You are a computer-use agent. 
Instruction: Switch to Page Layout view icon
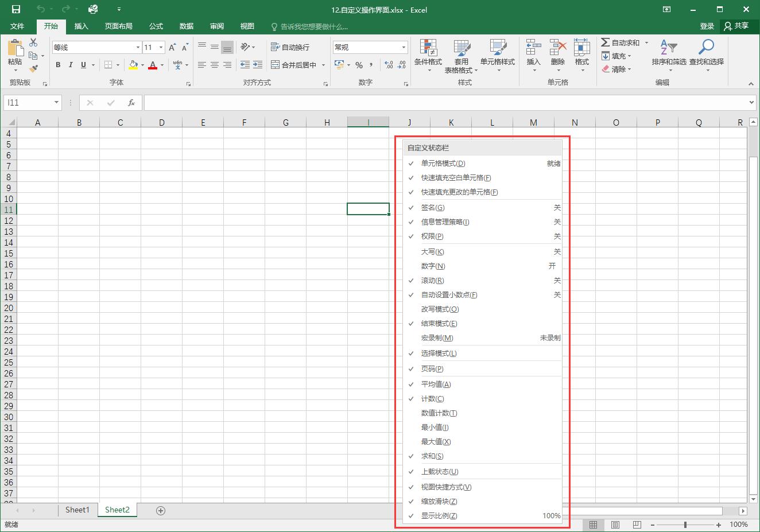click(615, 525)
